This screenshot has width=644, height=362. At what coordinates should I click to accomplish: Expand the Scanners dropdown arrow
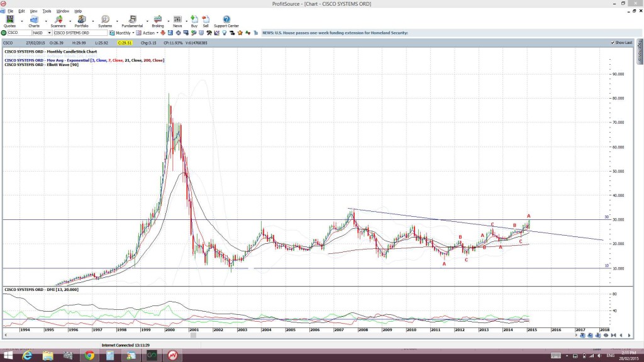click(x=70, y=21)
